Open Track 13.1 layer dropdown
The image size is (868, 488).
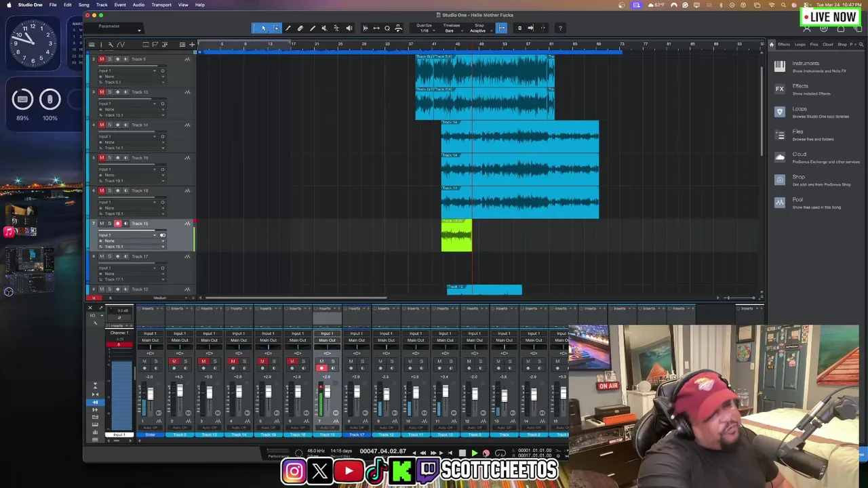coord(130,115)
